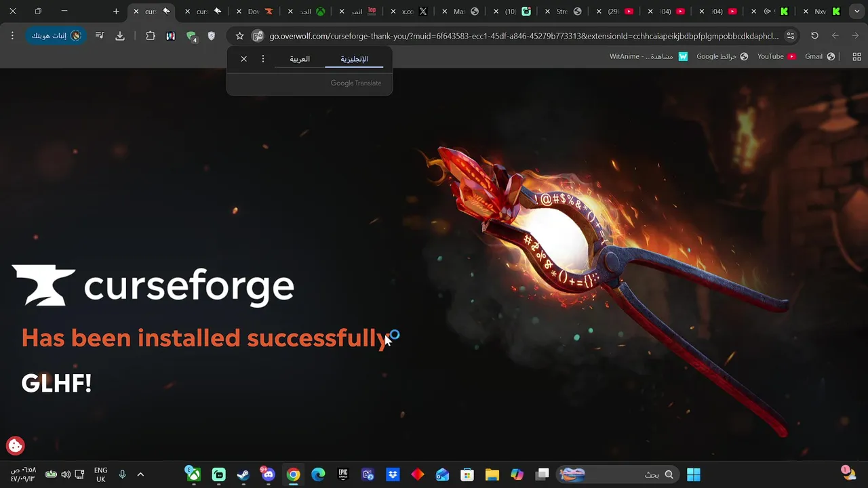The image size is (868, 488).
Task: Open the Chrome downloads icon
Action: coord(120,36)
